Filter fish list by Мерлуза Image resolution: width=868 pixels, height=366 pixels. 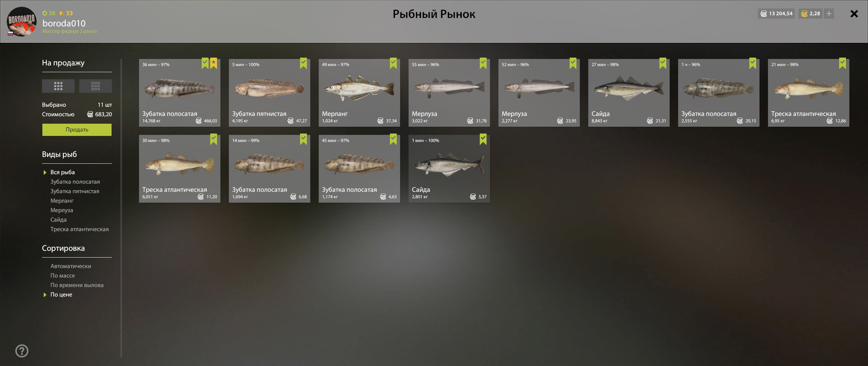click(x=62, y=210)
